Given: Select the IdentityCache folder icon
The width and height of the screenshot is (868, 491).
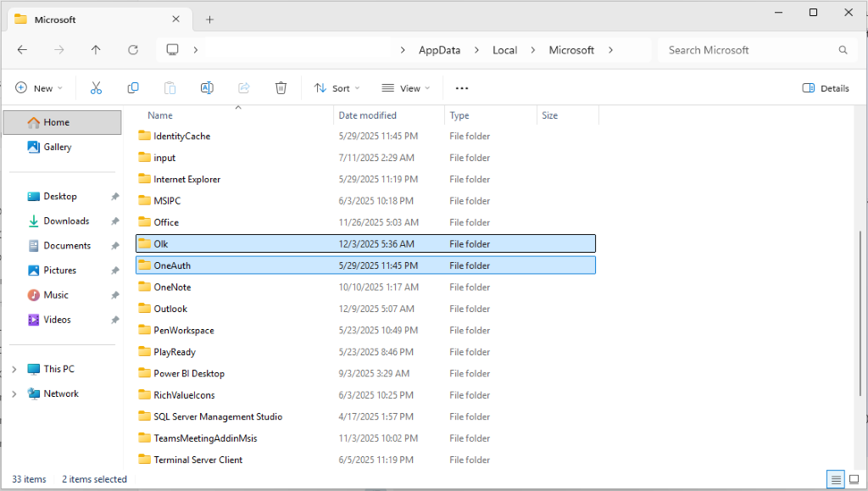Looking at the screenshot, I should tap(144, 136).
